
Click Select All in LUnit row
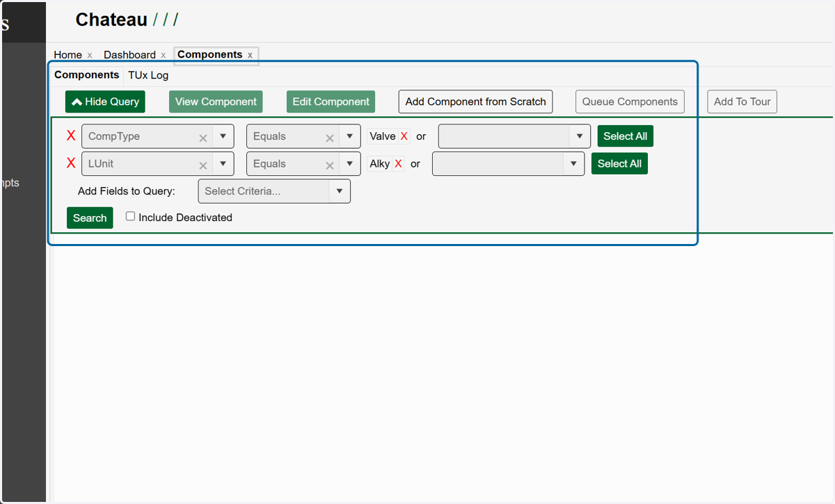pyautogui.click(x=619, y=164)
